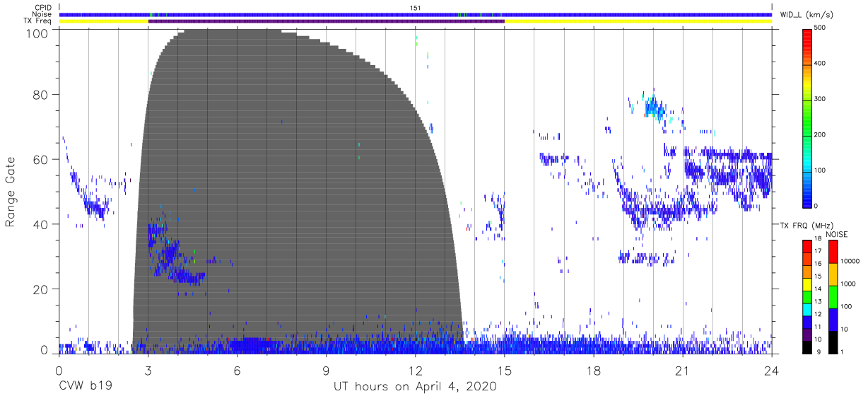Click the x-axis tick label 9

[327, 371]
